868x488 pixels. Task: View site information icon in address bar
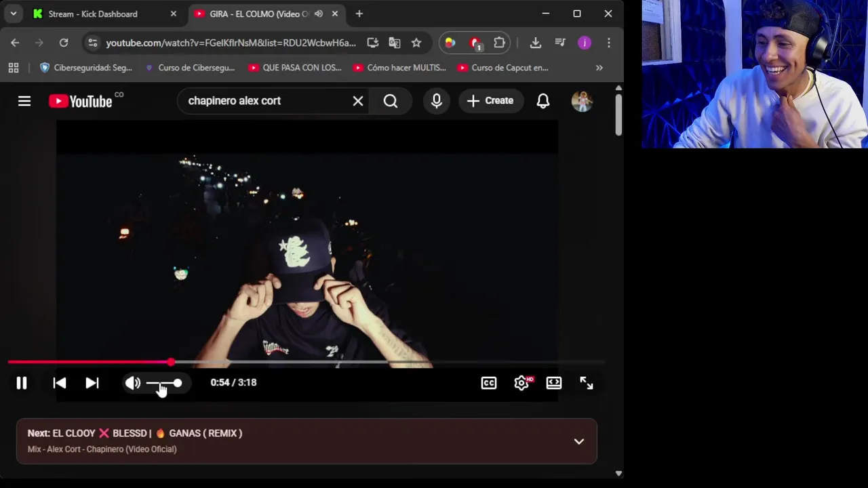click(x=93, y=43)
